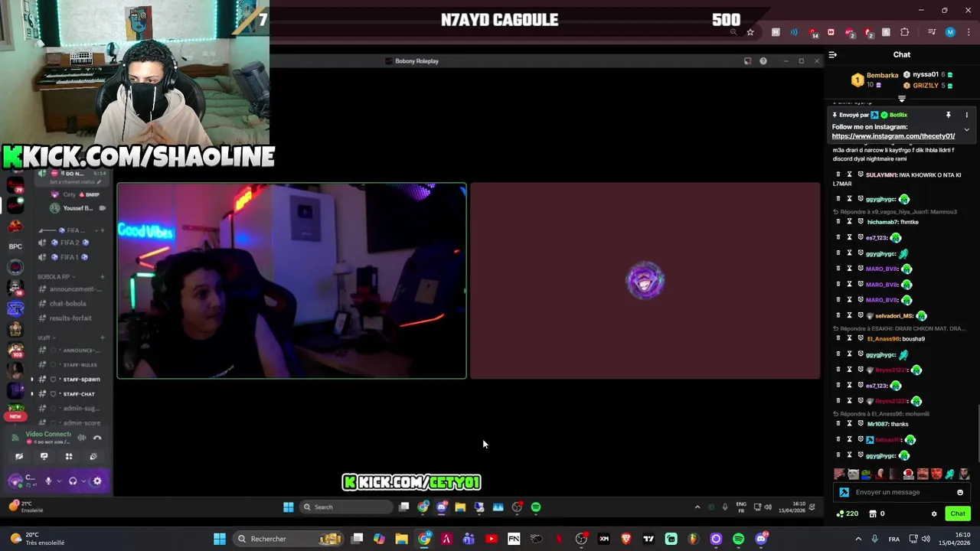980x551 pixels.
Task: Add channel to staff category
Action: (103, 337)
